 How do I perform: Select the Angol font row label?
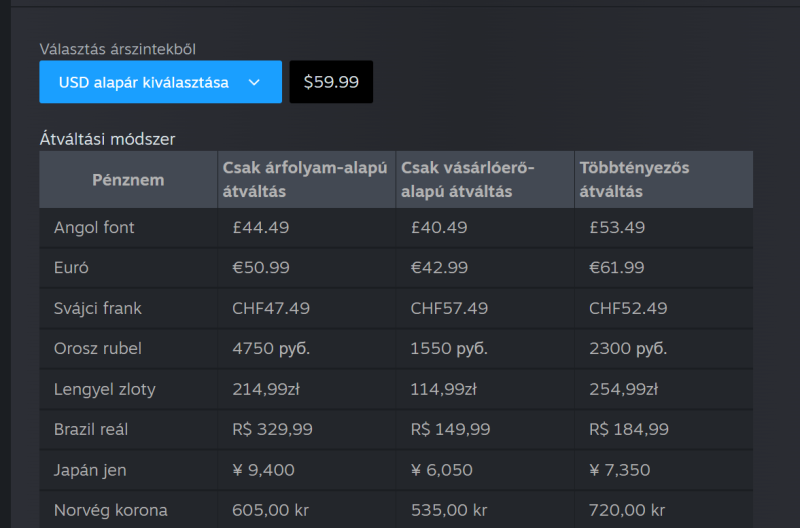94,228
